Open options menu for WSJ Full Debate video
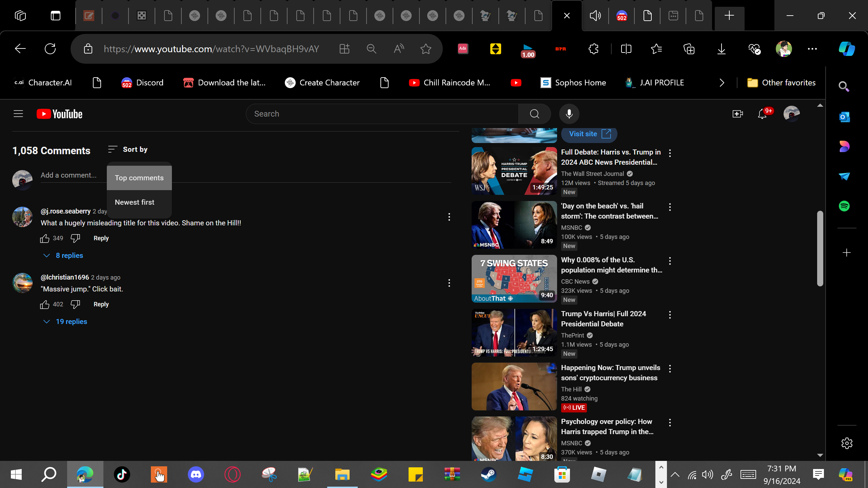 coord(670,153)
